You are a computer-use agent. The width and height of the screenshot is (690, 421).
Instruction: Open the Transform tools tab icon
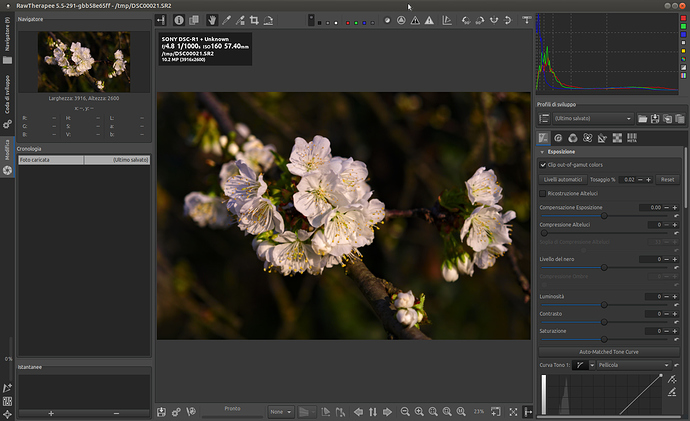601,137
